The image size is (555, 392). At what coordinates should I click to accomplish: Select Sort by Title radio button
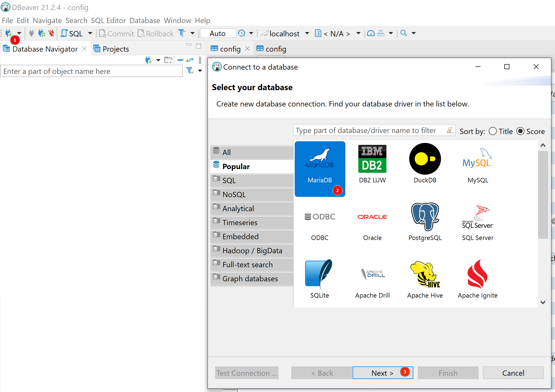click(493, 131)
